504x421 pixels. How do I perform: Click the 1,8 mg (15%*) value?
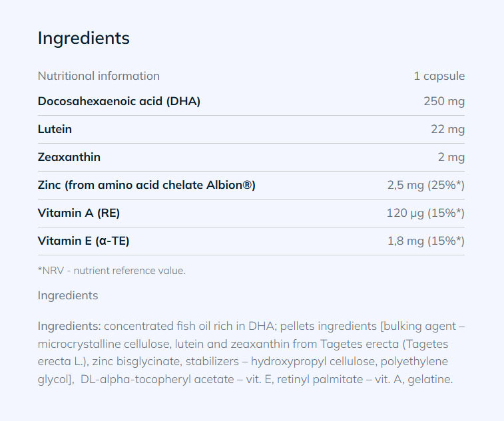point(425,241)
